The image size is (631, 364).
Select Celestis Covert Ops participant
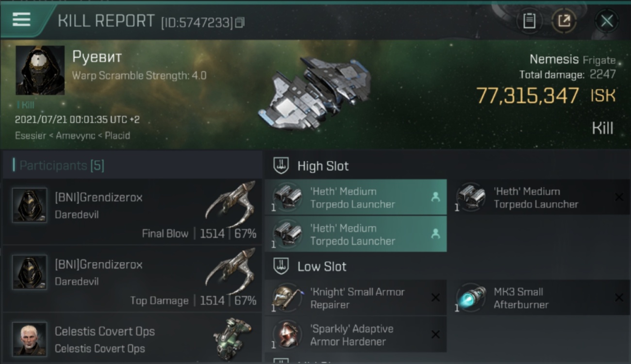point(132,338)
